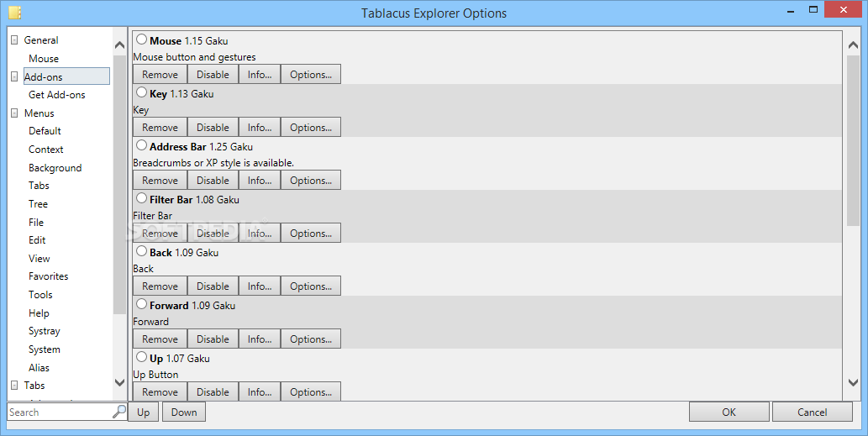
Task: Disable the Address Bar add-on
Action: [213, 181]
